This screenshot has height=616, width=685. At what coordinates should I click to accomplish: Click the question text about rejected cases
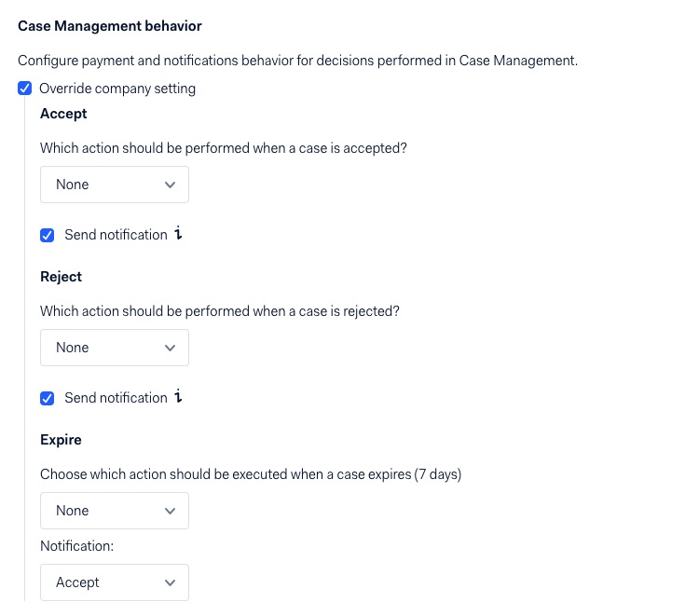[x=220, y=311]
